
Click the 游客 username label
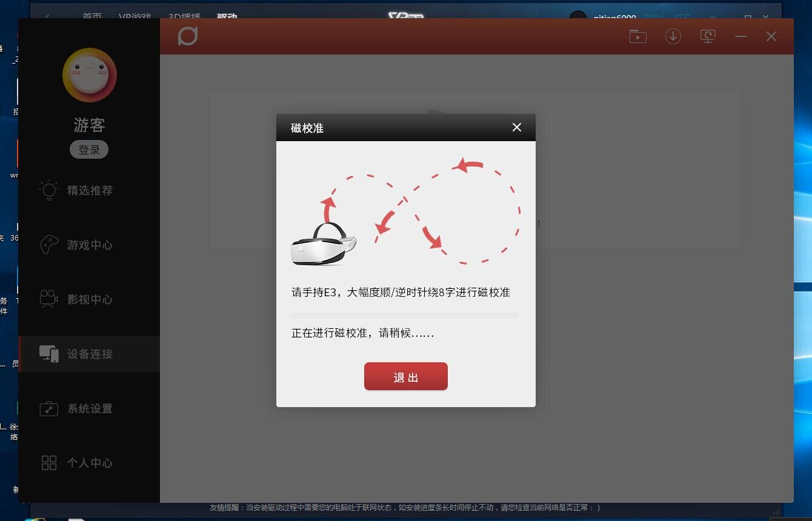click(90, 125)
